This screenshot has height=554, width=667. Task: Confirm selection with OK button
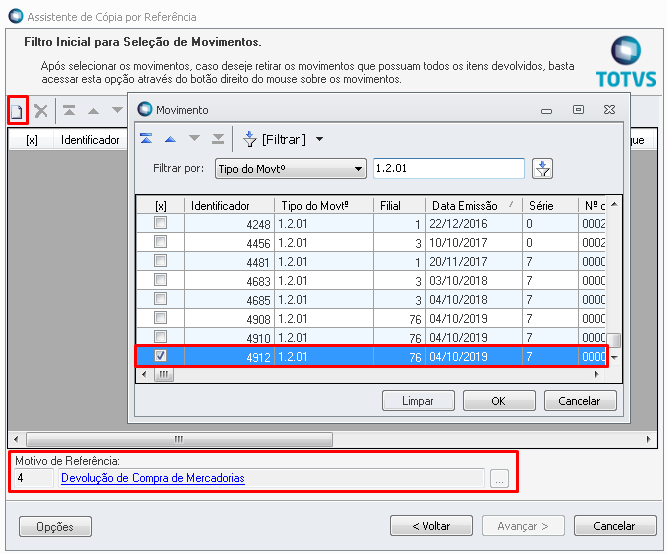click(499, 401)
